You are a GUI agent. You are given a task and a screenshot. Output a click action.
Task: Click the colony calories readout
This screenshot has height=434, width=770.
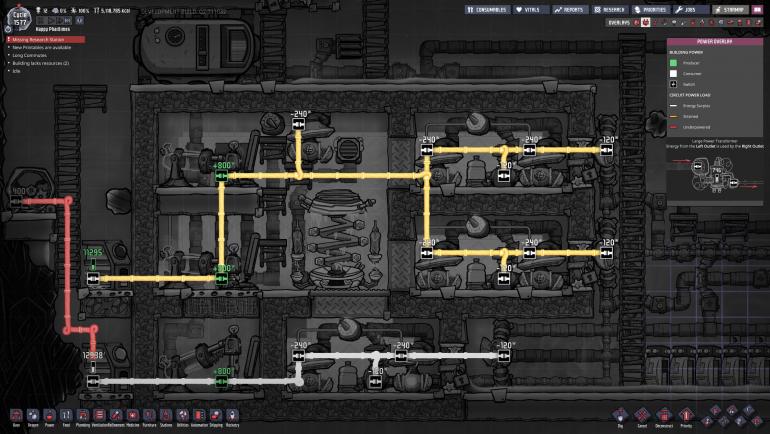[112, 10]
